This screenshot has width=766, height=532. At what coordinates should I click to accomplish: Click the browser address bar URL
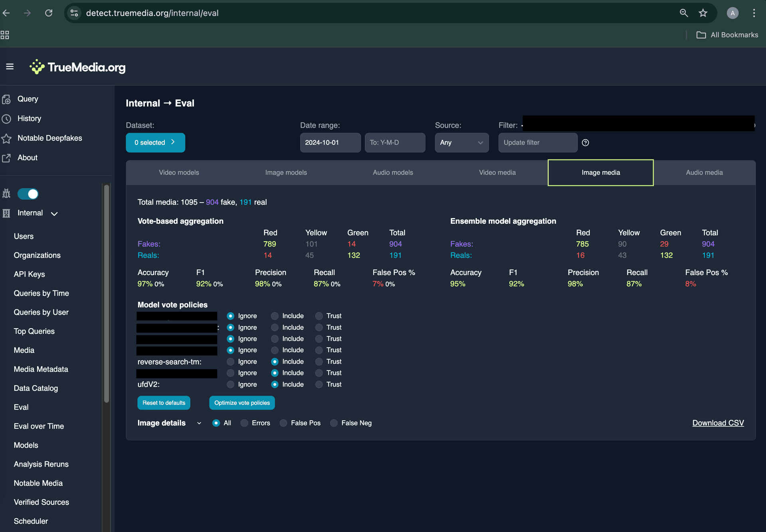pyautogui.click(x=152, y=13)
